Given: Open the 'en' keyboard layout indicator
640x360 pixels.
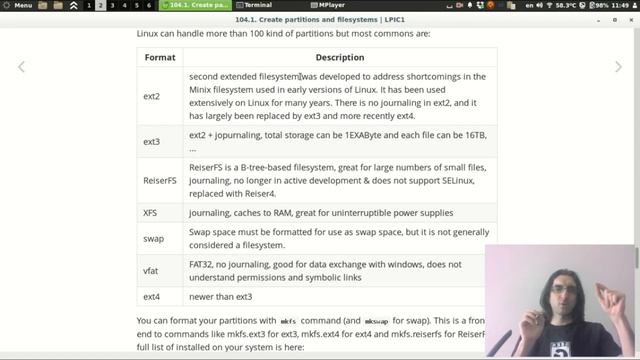Looking at the screenshot, I should [x=529, y=5].
